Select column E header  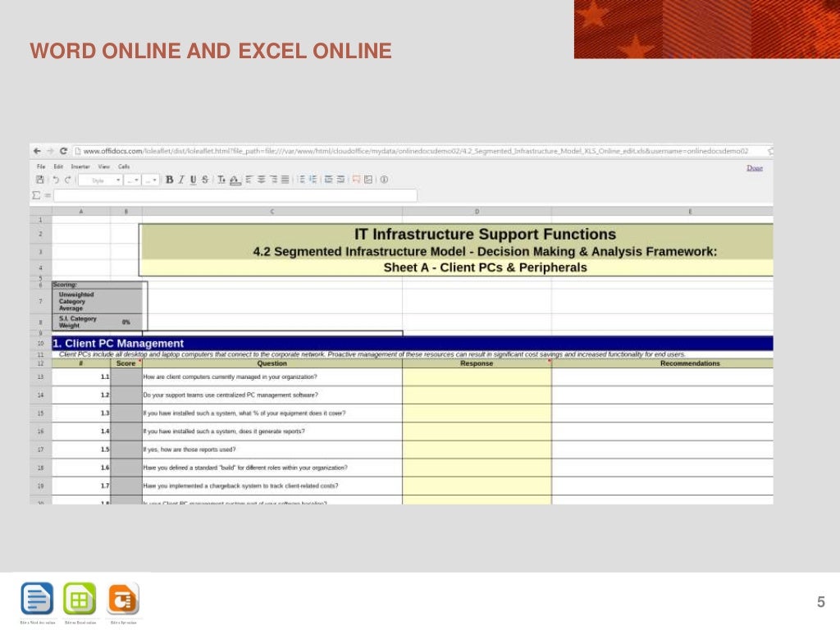[x=662, y=212]
